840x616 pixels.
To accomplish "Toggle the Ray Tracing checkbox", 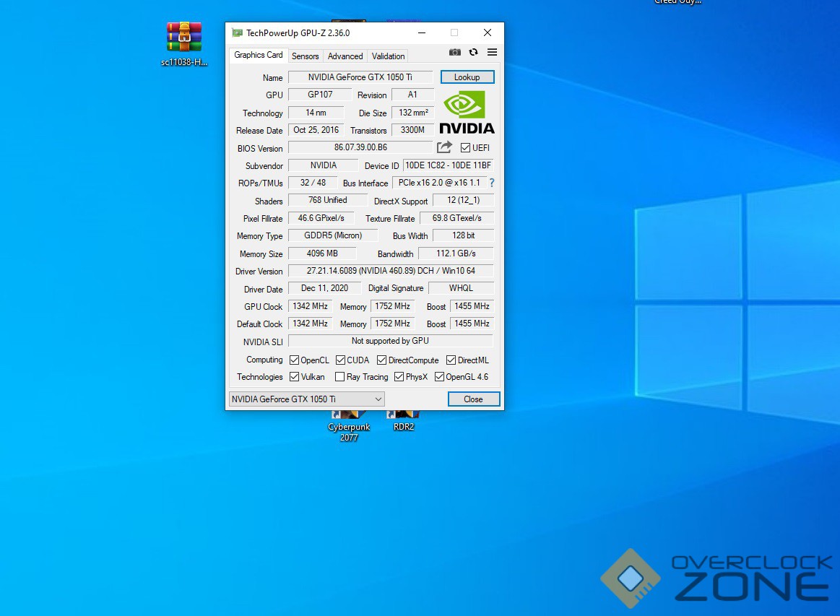I will (x=340, y=377).
